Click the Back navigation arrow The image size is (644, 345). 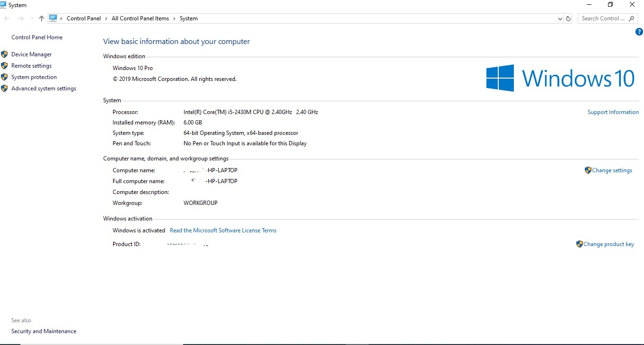pyautogui.click(x=7, y=18)
